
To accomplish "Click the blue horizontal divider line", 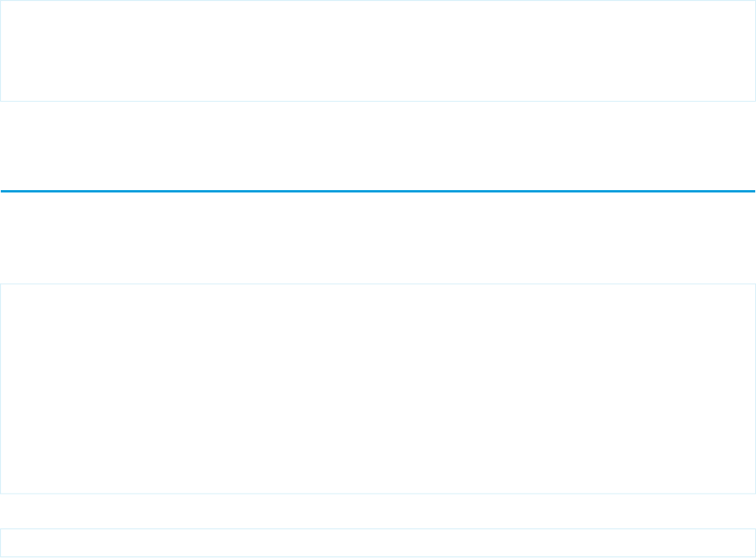I will 377,190.
